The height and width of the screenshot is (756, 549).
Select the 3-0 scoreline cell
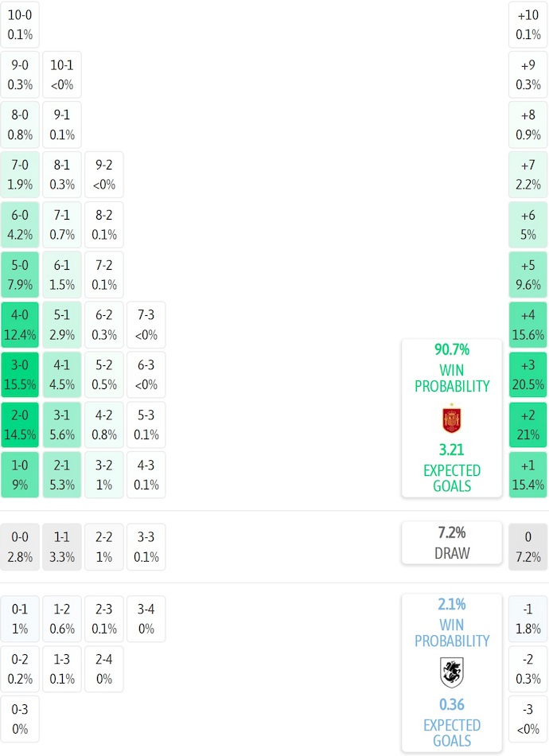point(20,375)
